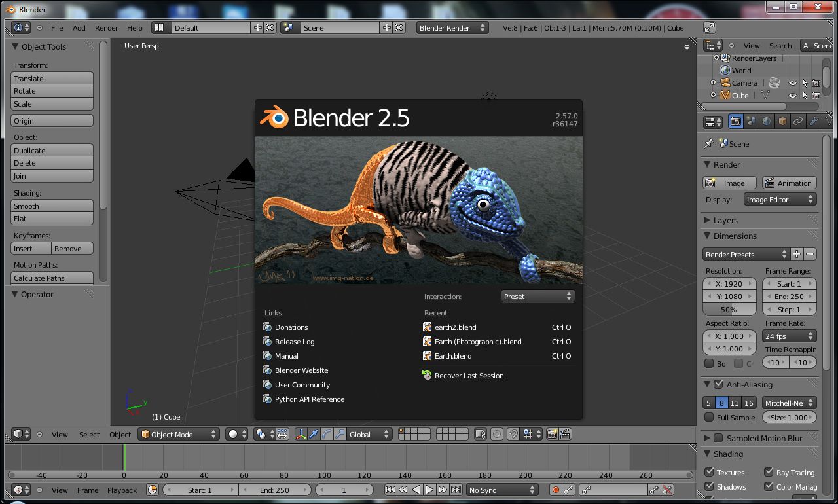Toggle the Sampled Motion Blur checkbox
The width and height of the screenshot is (838, 504).
pos(718,438)
